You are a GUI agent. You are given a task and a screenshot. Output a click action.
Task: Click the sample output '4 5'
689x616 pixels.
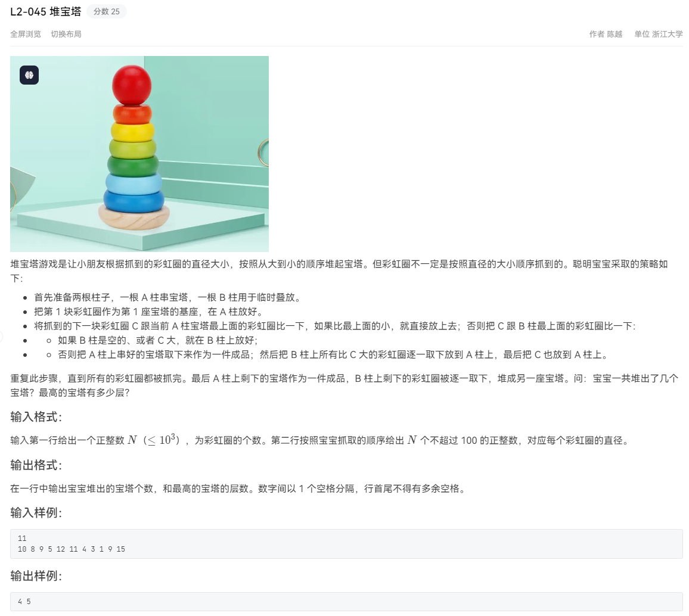click(x=24, y=602)
